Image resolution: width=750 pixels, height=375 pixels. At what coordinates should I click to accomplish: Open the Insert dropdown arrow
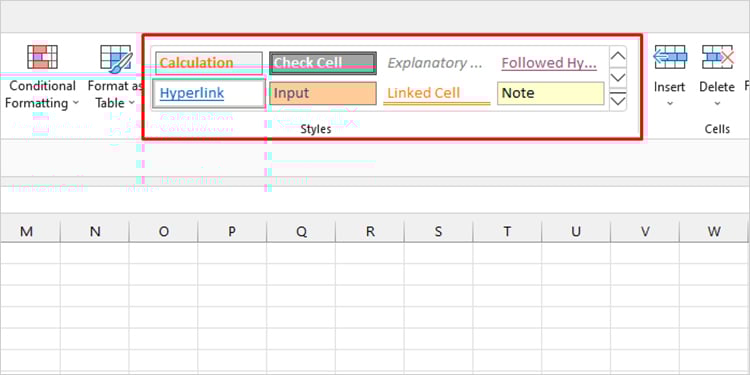pos(670,103)
